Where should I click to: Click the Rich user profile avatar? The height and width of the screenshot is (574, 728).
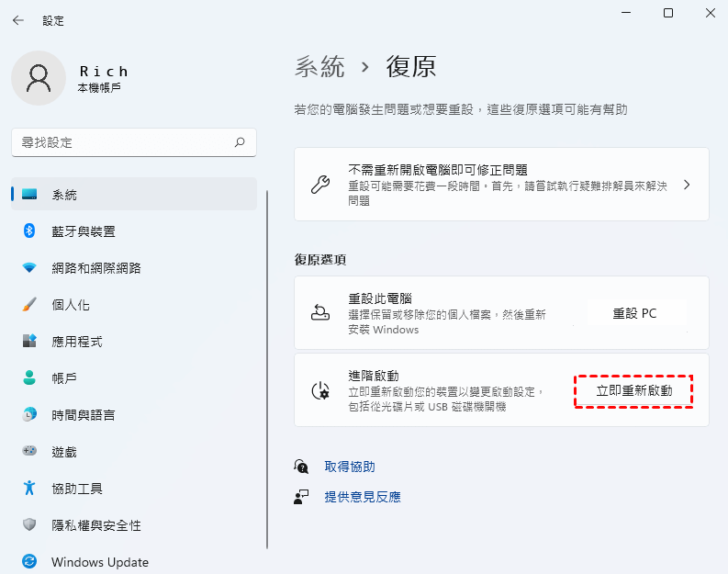[x=39, y=78]
